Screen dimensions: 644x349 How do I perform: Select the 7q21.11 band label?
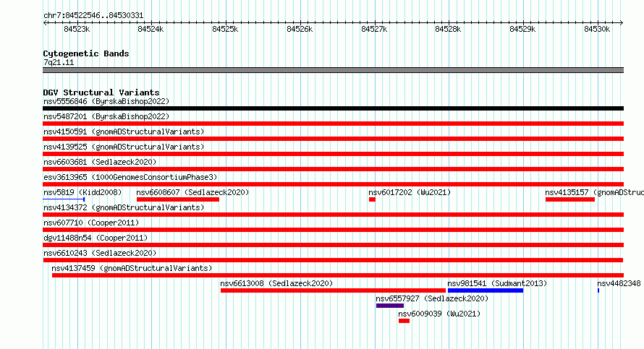click(59, 62)
